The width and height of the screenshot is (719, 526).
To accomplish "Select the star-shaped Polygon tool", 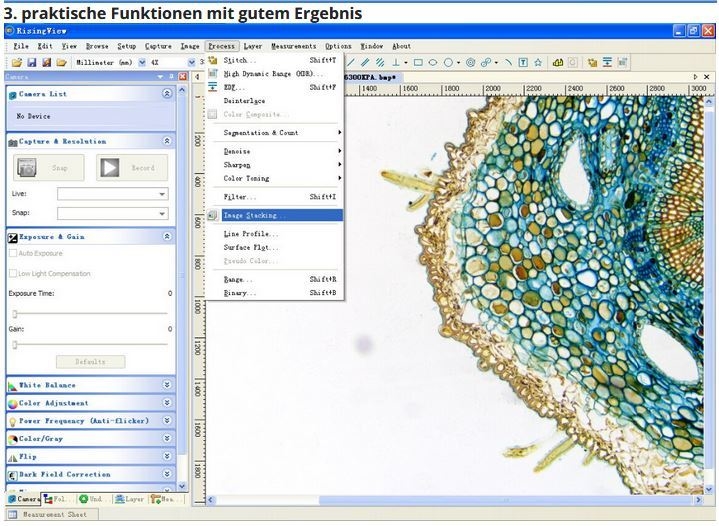I will [x=538, y=62].
